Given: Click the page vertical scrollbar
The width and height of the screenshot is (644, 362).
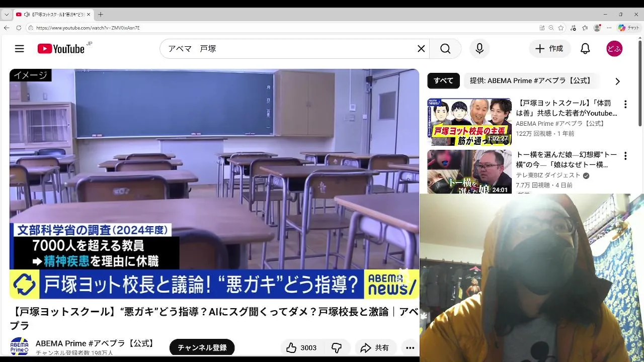Looking at the screenshot, I should tap(640, 83).
